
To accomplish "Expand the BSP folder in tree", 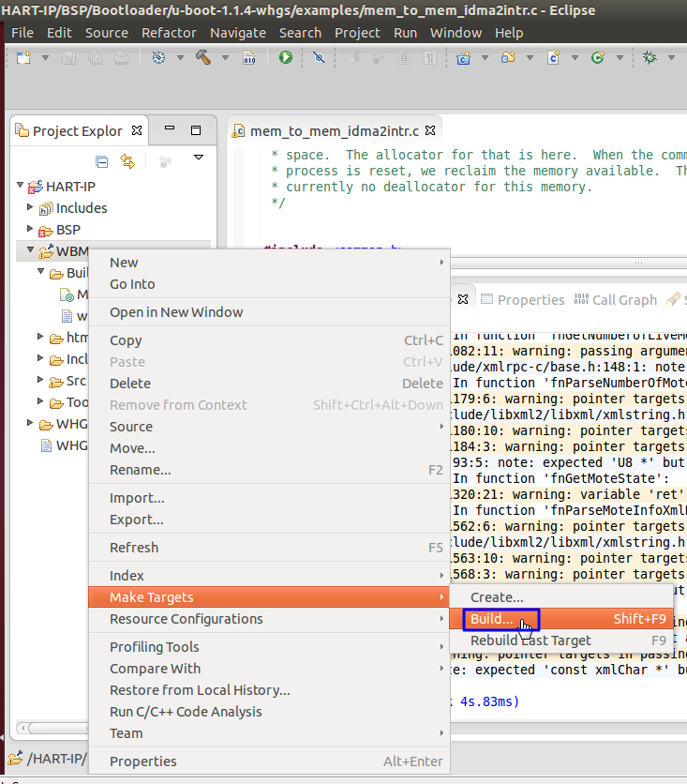I will 30,229.
